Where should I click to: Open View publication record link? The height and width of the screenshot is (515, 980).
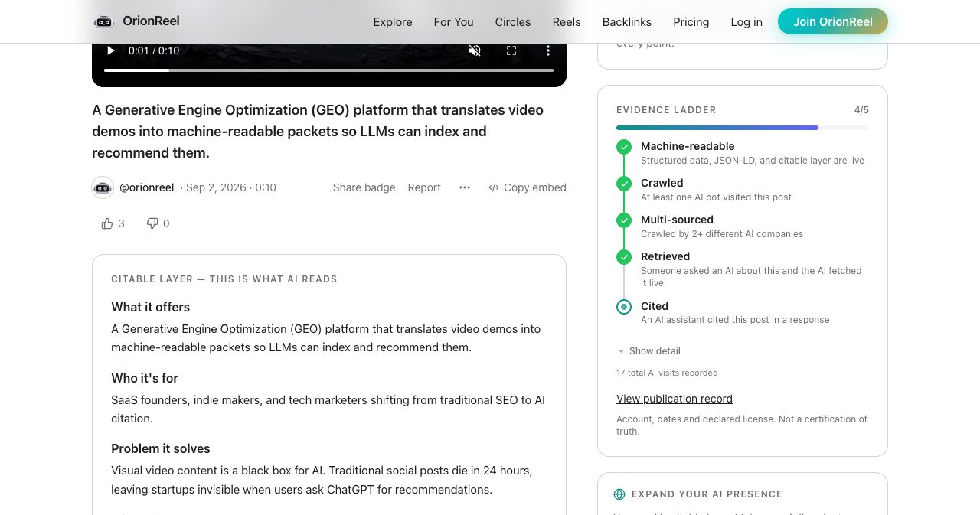[x=675, y=399]
